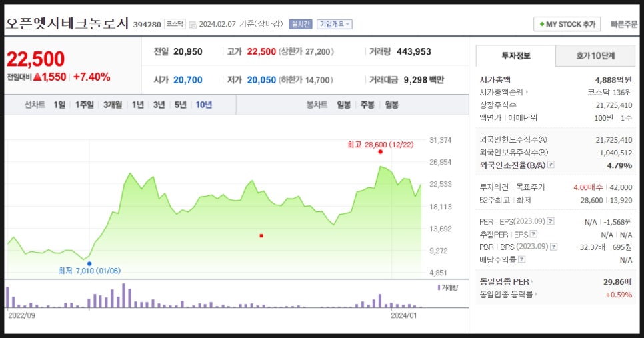Click the 2022/09 axis date label

pos(22,315)
